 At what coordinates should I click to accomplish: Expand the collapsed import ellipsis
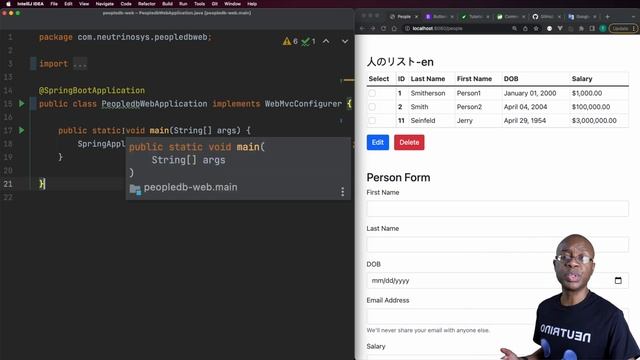pos(80,64)
